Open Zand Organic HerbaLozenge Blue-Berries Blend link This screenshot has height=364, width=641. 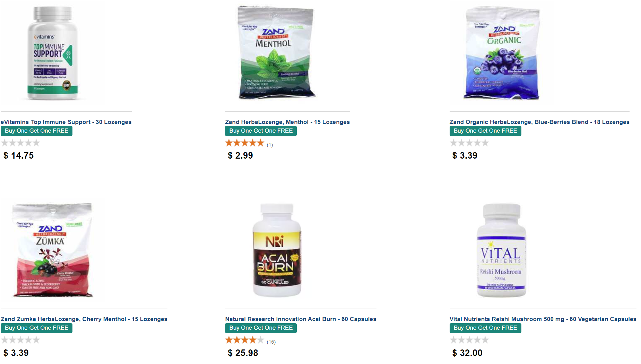click(539, 122)
